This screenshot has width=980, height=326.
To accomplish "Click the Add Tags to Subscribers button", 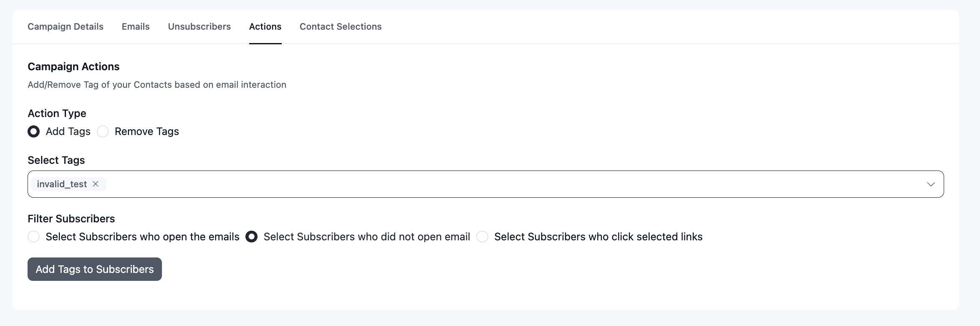I will [x=95, y=269].
